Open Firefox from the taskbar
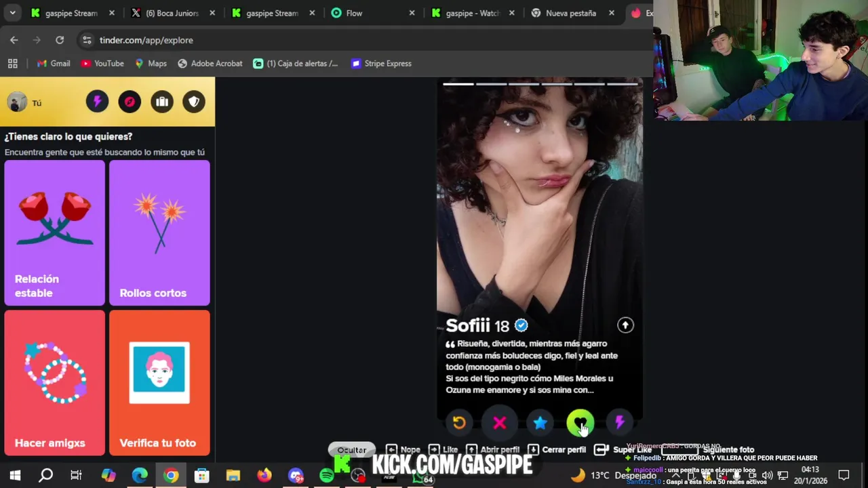 [264, 476]
